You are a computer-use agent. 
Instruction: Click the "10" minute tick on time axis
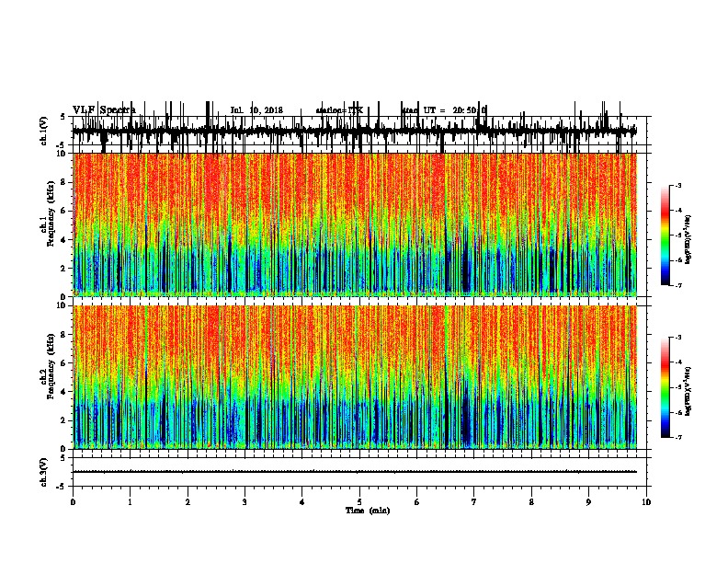point(646,502)
